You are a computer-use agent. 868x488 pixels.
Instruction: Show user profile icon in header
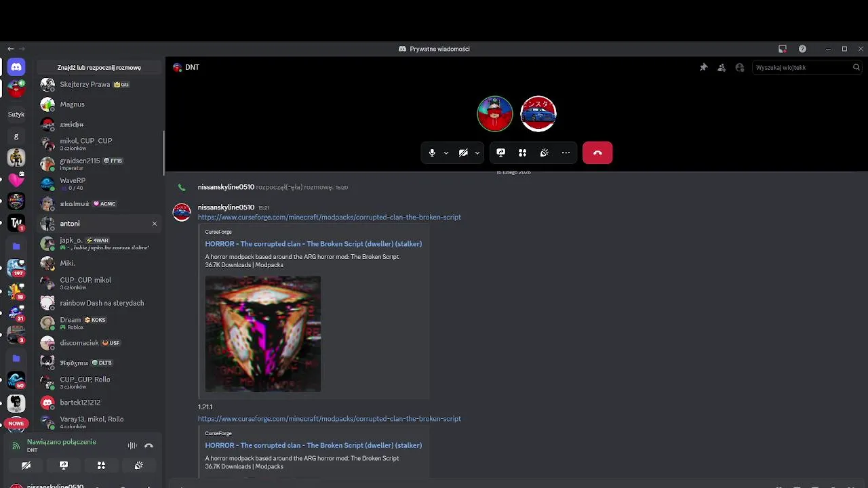[740, 67]
